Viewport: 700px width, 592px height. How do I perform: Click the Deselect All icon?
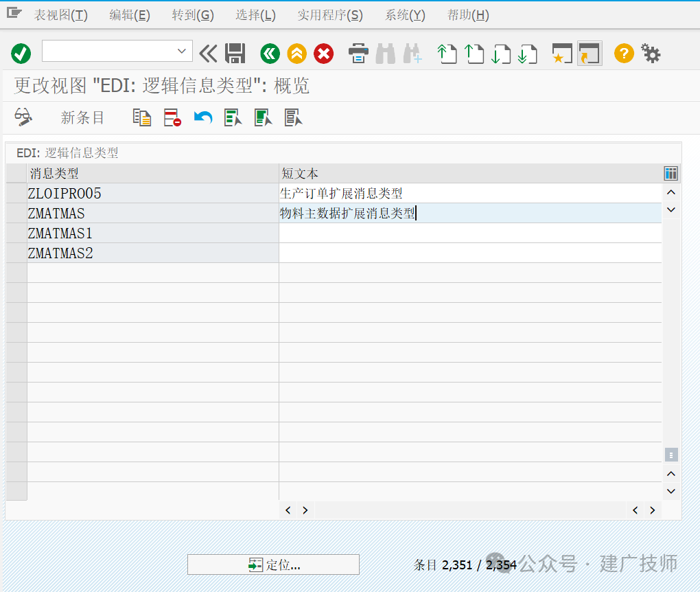tap(293, 118)
